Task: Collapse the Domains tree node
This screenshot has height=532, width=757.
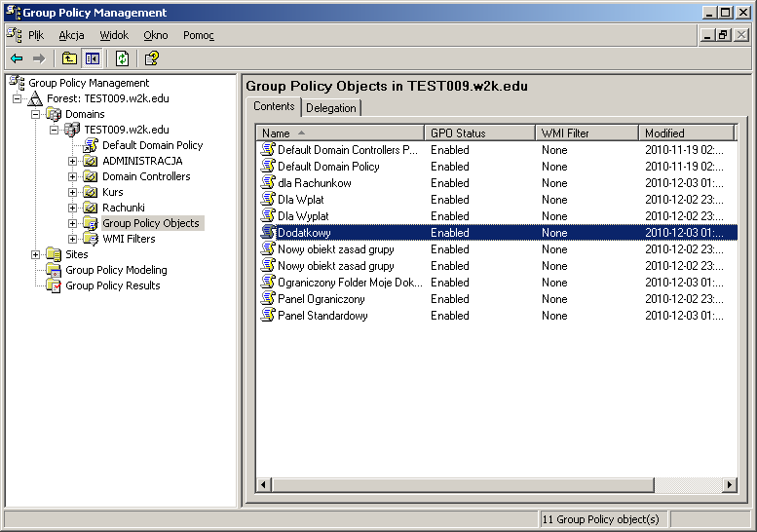Action: click(x=36, y=114)
